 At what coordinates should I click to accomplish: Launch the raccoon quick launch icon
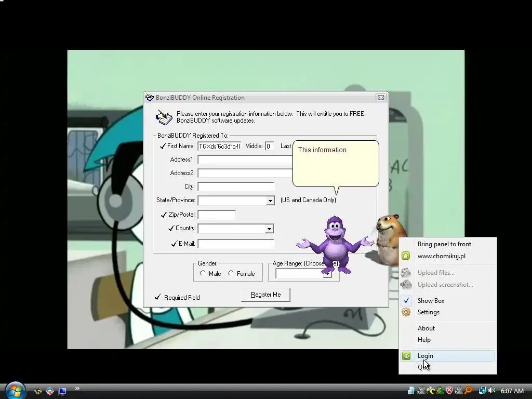(x=38, y=391)
